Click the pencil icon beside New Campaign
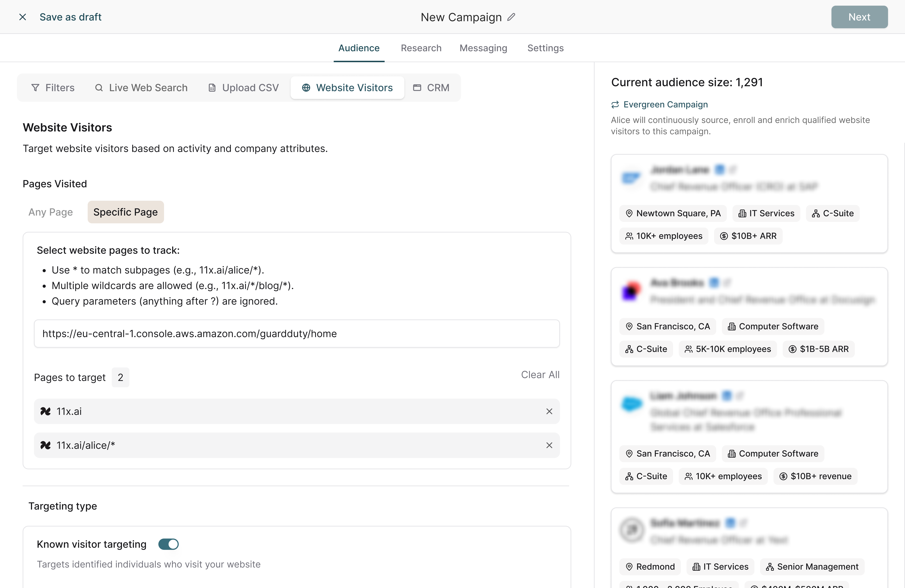This screenshot has width=905, height=588. pyautogui.click(x=511, y=17)
